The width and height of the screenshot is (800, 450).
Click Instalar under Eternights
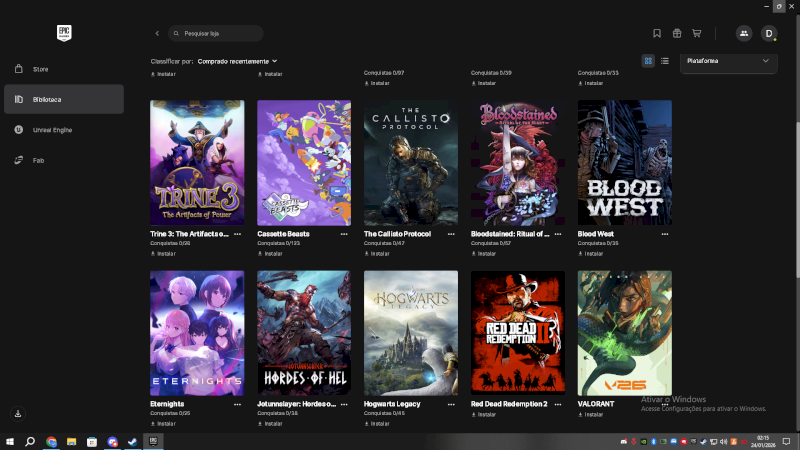pyautogui.click(x=163, y=424)
